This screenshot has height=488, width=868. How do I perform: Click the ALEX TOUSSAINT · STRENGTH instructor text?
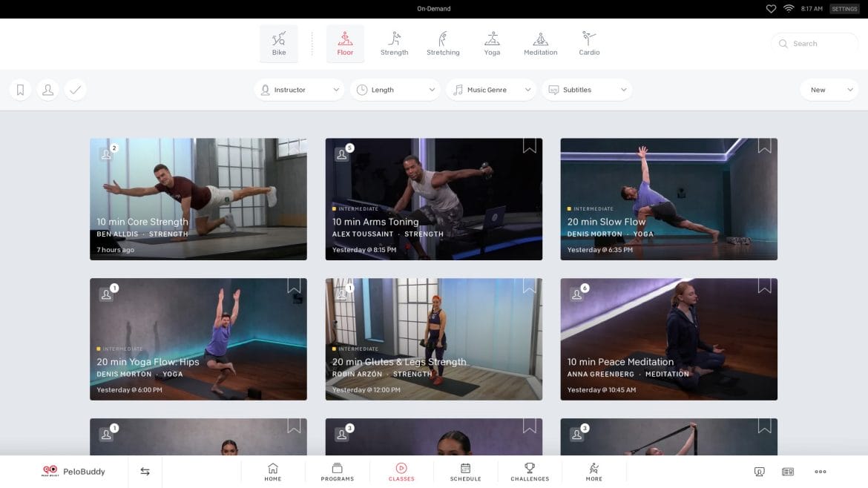[387, 234]
